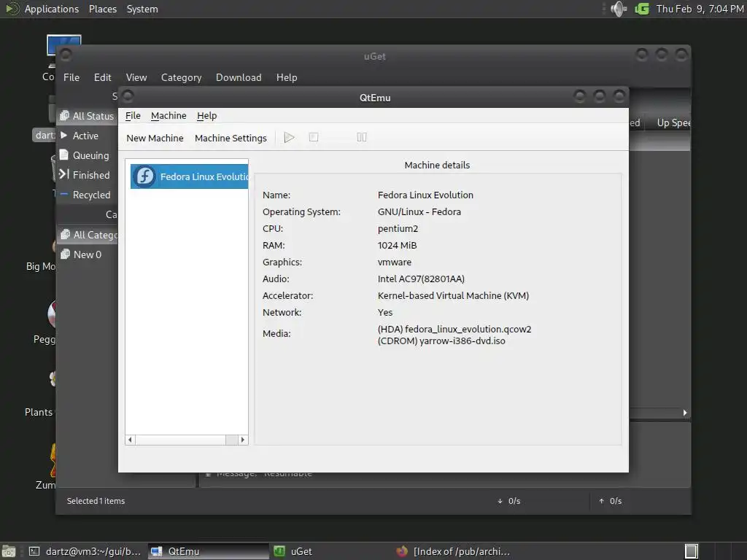
Task: Switch to the Firefox Index of /pub taskbar entry
Action: pos(454,551)
